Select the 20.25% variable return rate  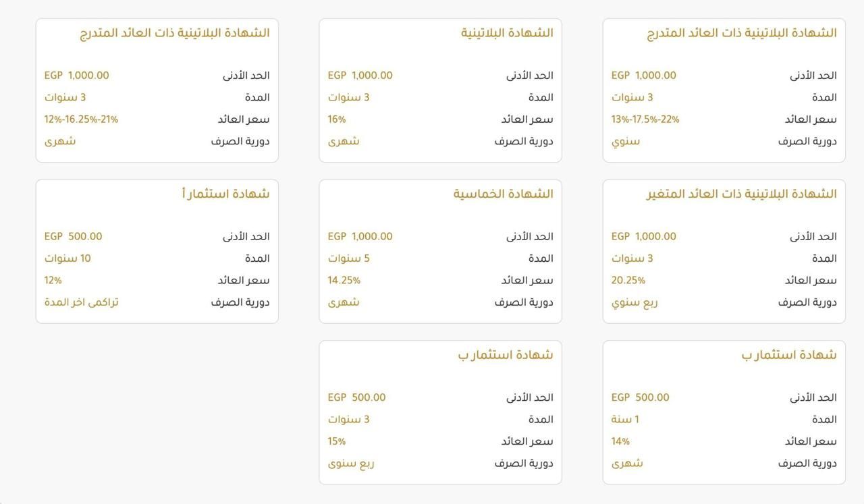click(628, 280)
